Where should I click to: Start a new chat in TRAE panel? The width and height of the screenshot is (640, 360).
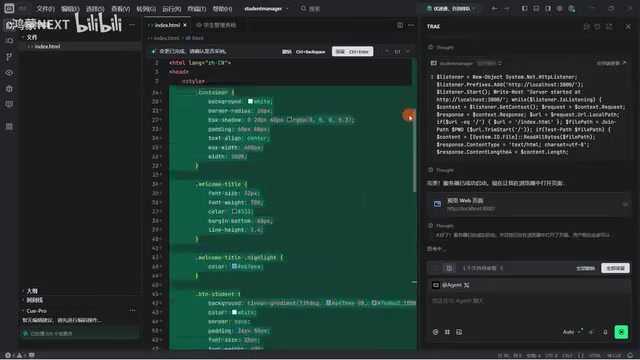coord(587,27)
